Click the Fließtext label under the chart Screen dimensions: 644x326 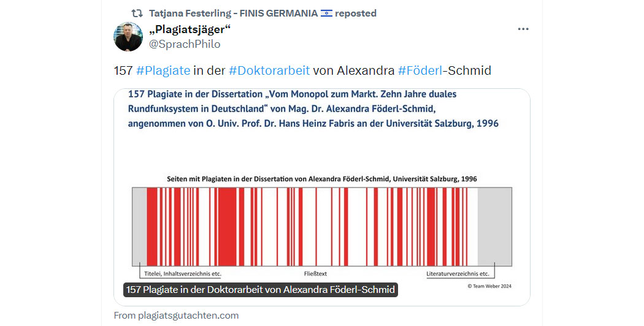tap(315, 273)
